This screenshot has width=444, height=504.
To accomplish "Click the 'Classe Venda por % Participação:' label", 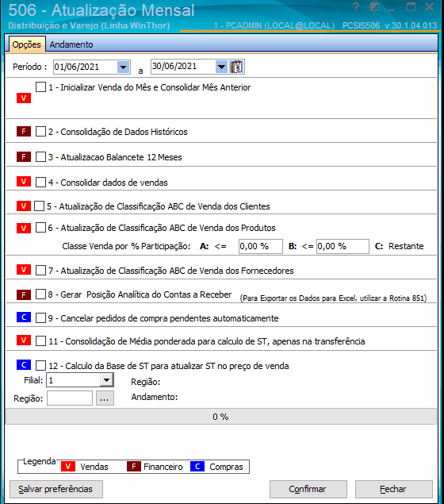I will (x=126, y=246).
